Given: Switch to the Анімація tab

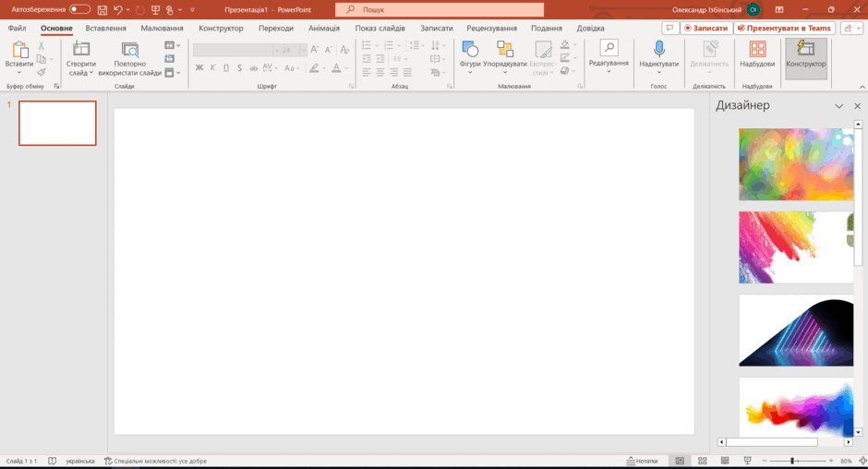Looking at the screenshot, I should [324, 29].
